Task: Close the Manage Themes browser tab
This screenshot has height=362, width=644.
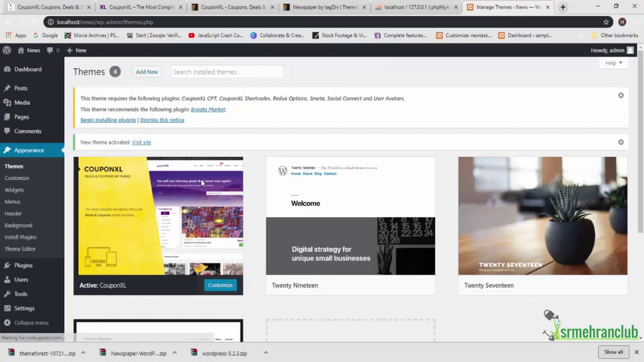Action: (x=548, y=7)
